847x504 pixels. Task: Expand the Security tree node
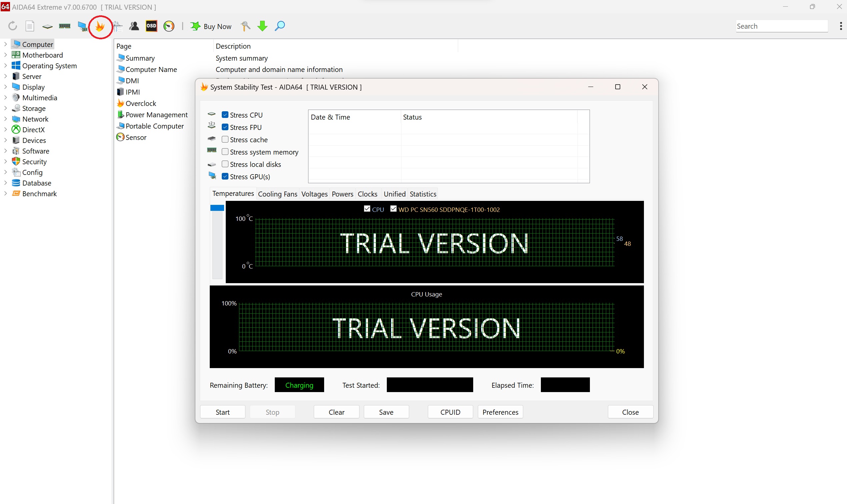6,162
